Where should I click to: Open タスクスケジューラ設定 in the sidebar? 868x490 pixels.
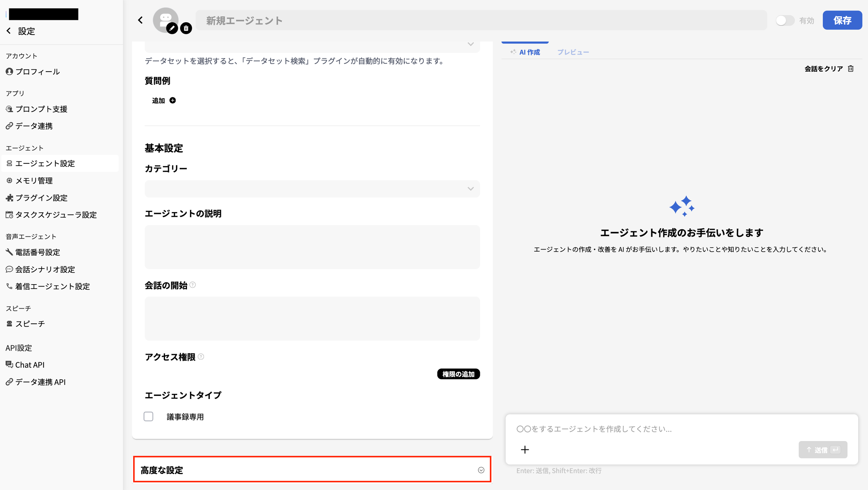tap(56, 215)
